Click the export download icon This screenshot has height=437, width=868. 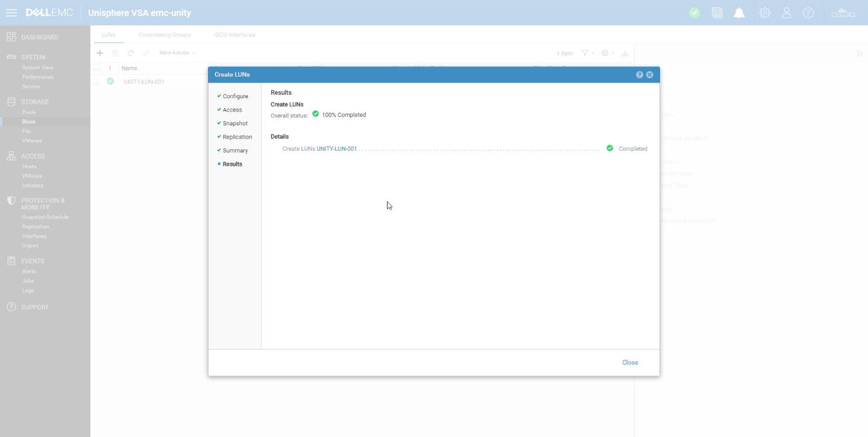(x=624, y=53)
